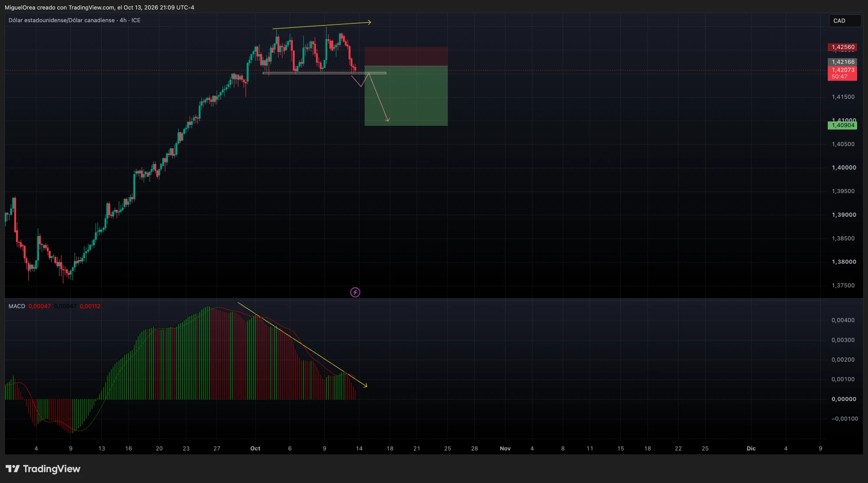Click the date label 14 on time axis
868x483 pixels.
click(x=359, y=448)
